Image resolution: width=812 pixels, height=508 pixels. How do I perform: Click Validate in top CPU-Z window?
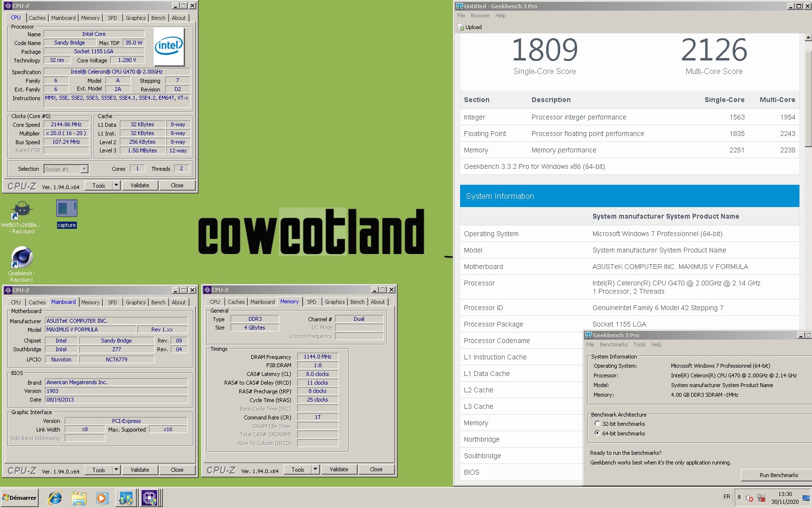click(140, 185)
